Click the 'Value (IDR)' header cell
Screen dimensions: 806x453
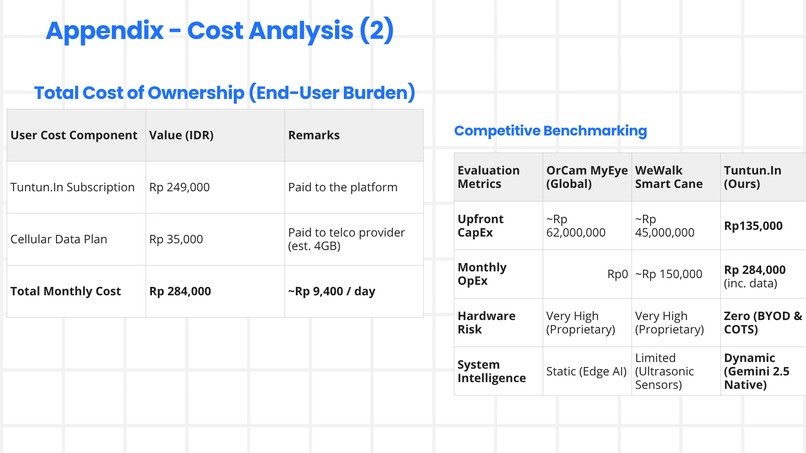click(215, 135)
